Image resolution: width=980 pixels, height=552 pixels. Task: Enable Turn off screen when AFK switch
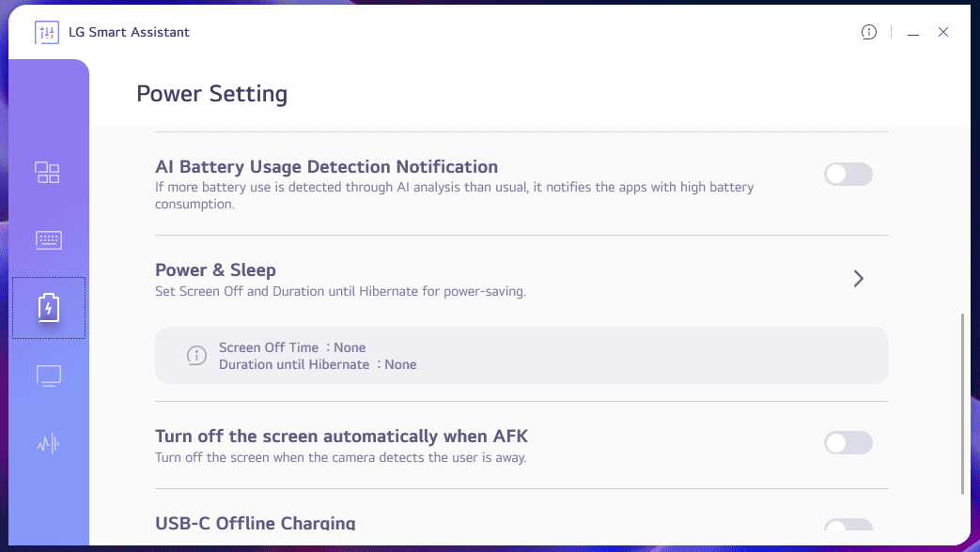point(848,443)
